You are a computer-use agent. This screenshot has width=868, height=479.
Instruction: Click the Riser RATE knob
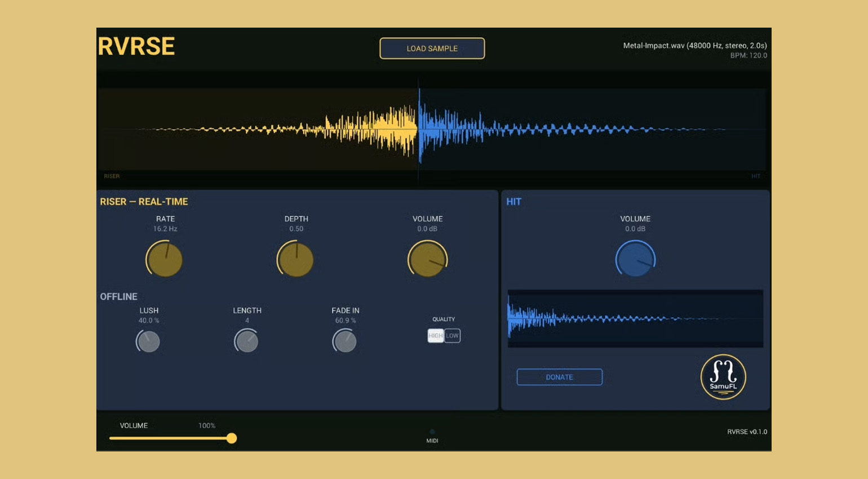(x=165, y=259)
